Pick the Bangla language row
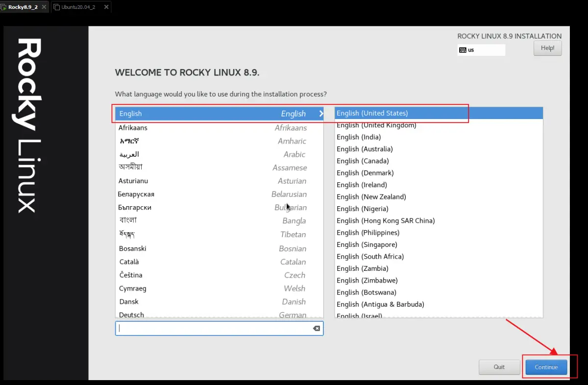 (220, 220)
